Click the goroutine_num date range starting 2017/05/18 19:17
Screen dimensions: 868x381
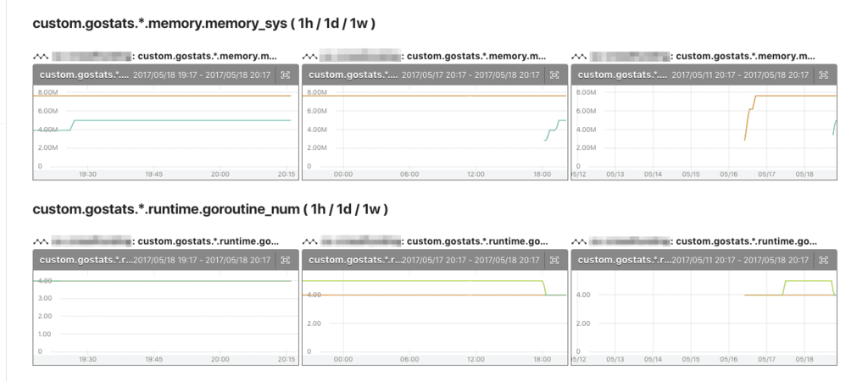(202, 260)
